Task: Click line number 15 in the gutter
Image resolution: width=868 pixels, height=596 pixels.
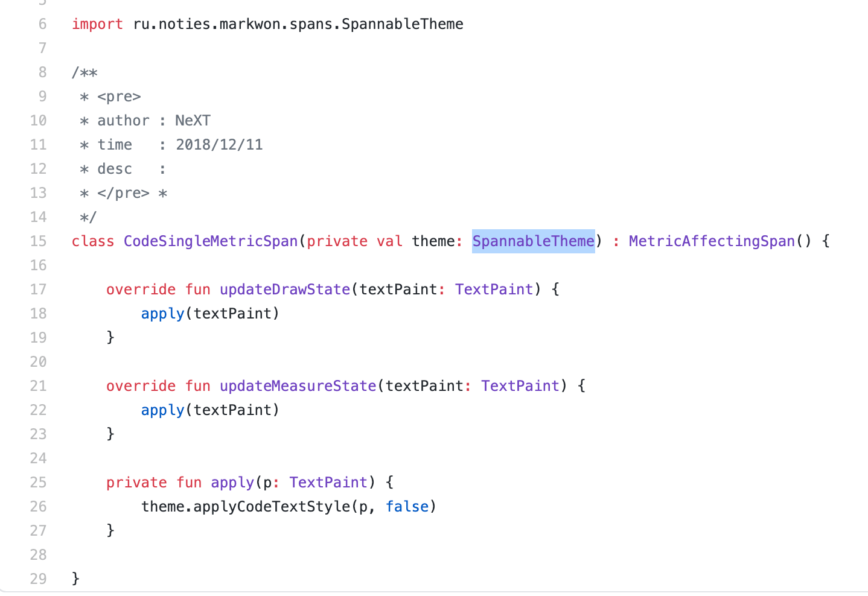Action: (38, 241)
